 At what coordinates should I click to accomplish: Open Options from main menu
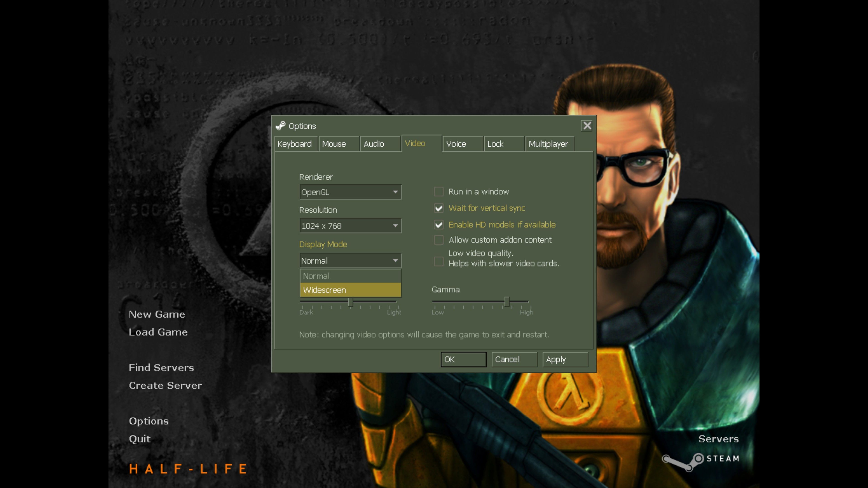149,421
